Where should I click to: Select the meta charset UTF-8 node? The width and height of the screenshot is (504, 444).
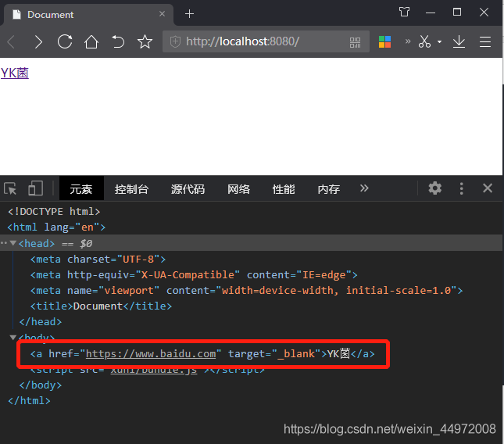(x=98, y=260)
